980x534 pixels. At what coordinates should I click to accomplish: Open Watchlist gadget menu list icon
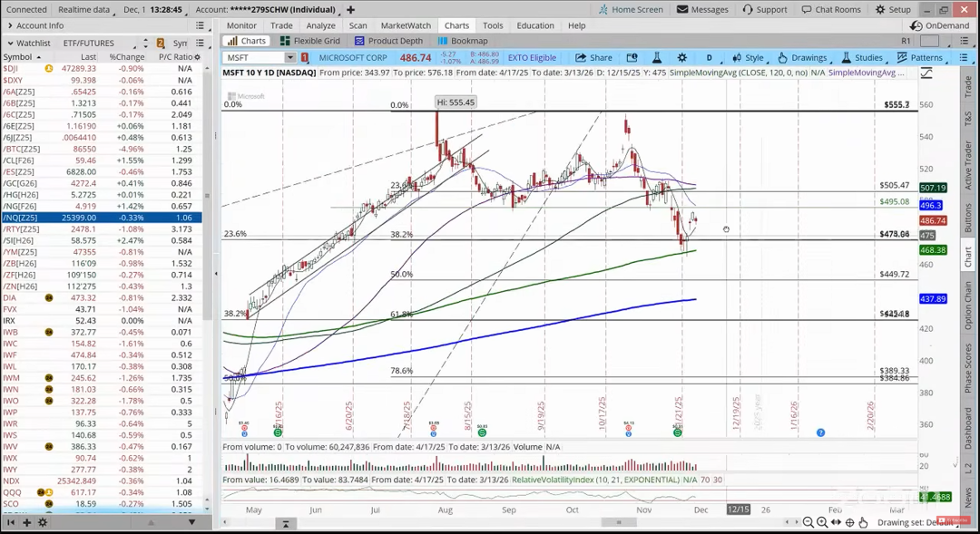[200, 44]
